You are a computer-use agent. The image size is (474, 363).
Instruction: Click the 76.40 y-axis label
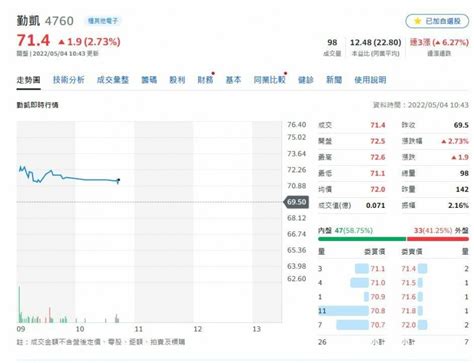297,125
